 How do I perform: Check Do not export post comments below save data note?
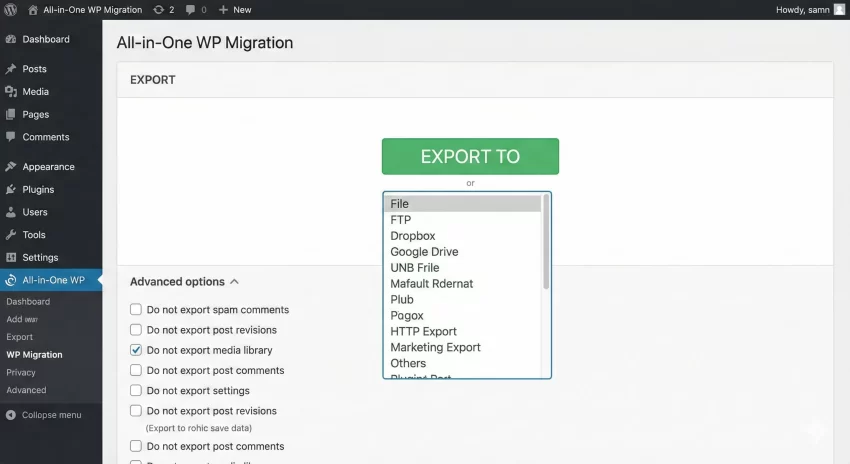(136, 446)
